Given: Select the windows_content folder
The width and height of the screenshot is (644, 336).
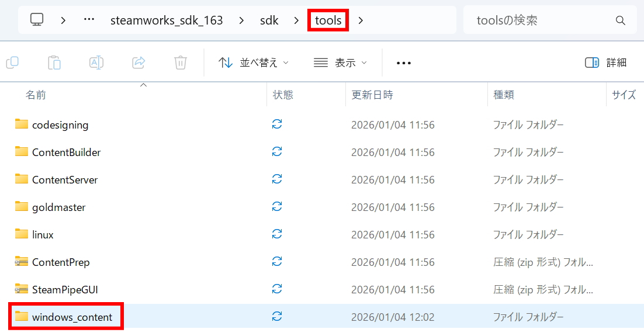Looking at the screenshot, I should [x=71, y=317].
